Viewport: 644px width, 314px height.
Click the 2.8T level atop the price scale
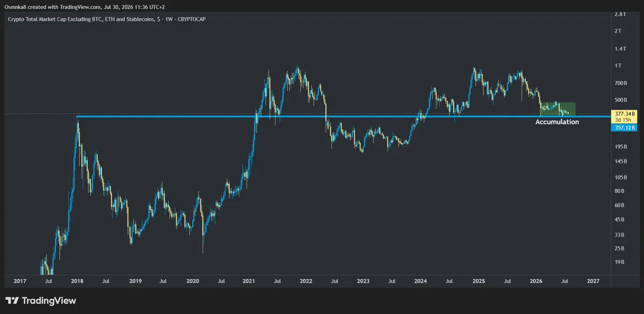[x=621, y=14]
